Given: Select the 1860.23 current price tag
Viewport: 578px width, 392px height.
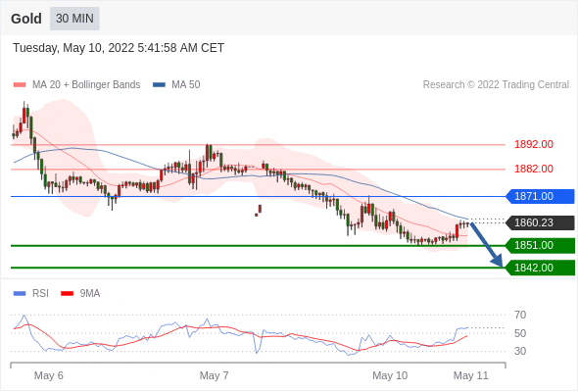Looking at the screenshot, I should coord(540,222).
